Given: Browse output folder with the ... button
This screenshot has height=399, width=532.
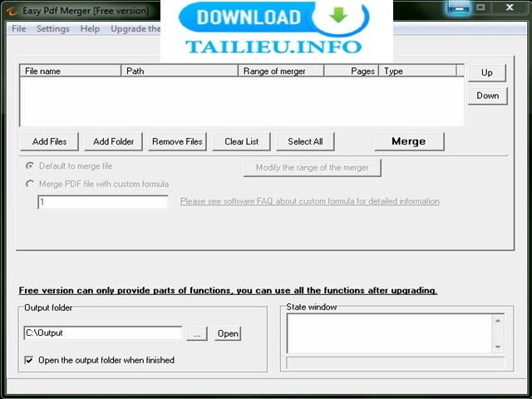Looking at the screenshot, I should pos(197,333).
